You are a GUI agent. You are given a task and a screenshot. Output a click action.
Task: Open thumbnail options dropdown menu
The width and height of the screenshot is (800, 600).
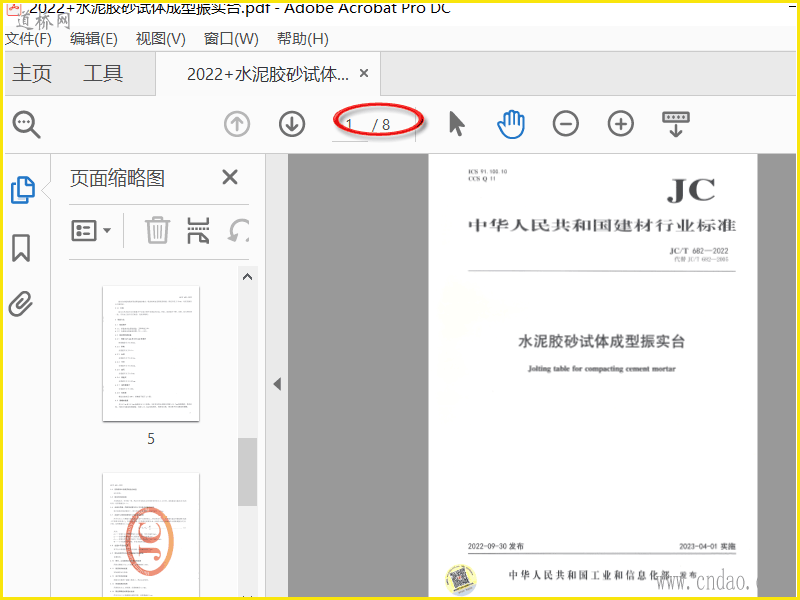coord(91,231)
